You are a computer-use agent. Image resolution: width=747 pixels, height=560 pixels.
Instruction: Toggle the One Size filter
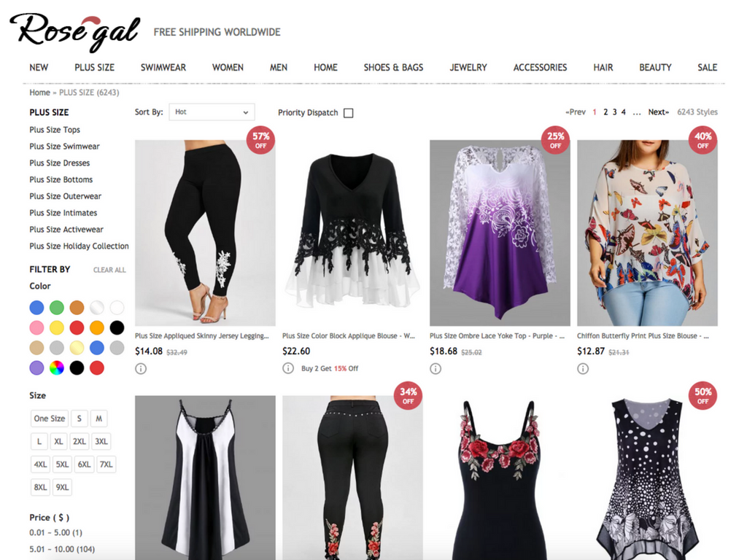tap(50, 419)
